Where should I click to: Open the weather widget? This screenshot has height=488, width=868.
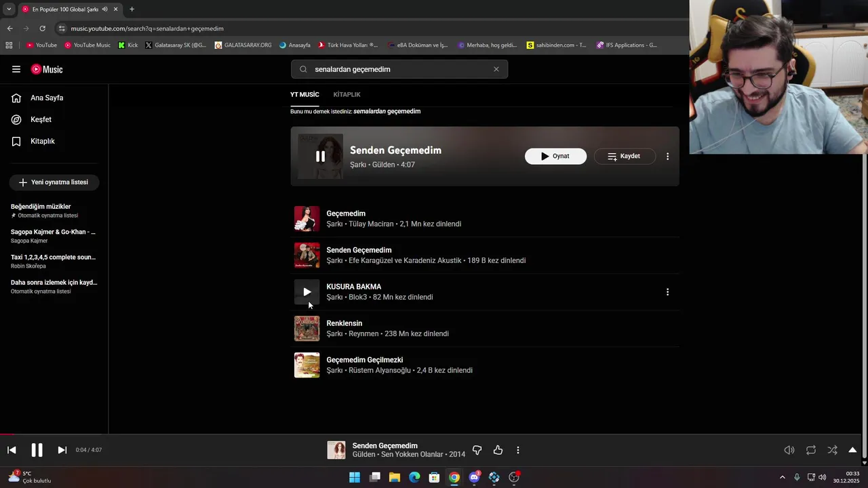tap(30, 477)
